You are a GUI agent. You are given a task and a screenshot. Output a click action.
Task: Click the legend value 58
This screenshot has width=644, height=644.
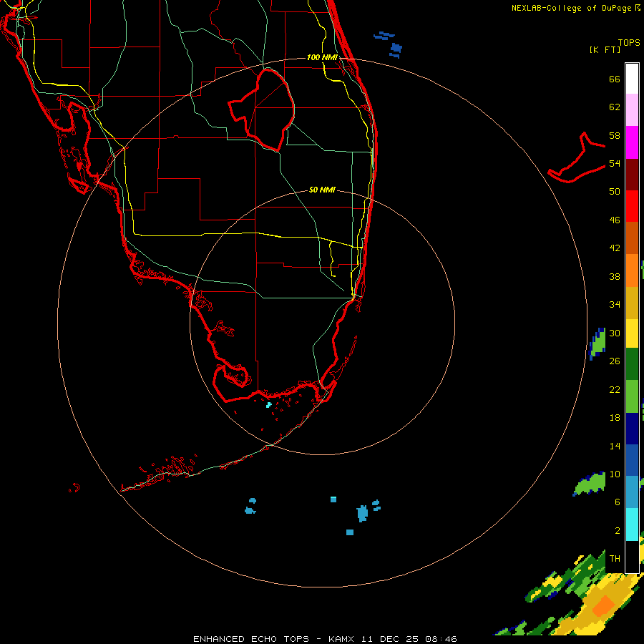615,135
